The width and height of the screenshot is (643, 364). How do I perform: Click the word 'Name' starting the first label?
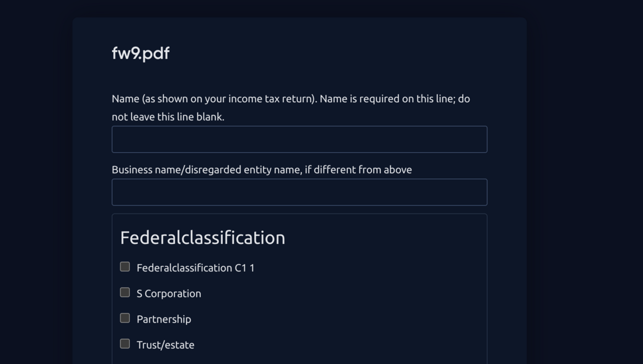tap(125, 99)
